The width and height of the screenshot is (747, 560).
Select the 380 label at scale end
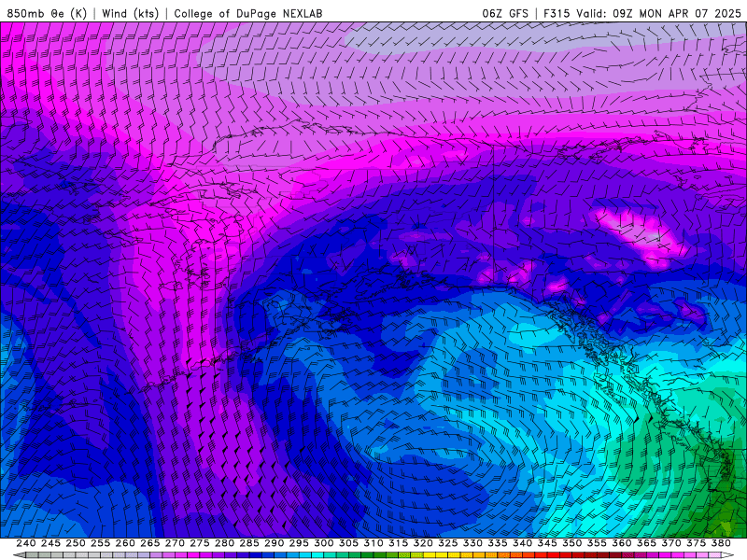(x=721, y=543)
